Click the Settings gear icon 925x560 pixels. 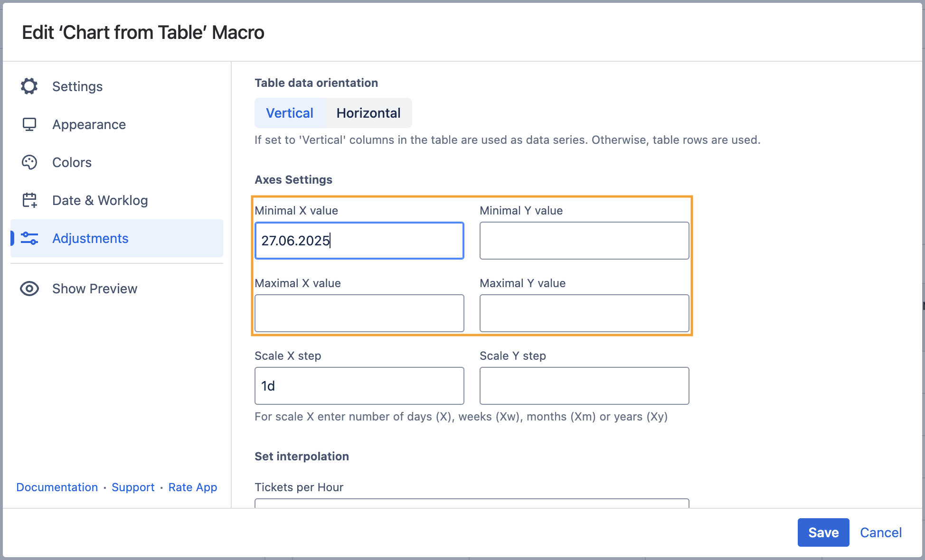[x=29, y=86]
